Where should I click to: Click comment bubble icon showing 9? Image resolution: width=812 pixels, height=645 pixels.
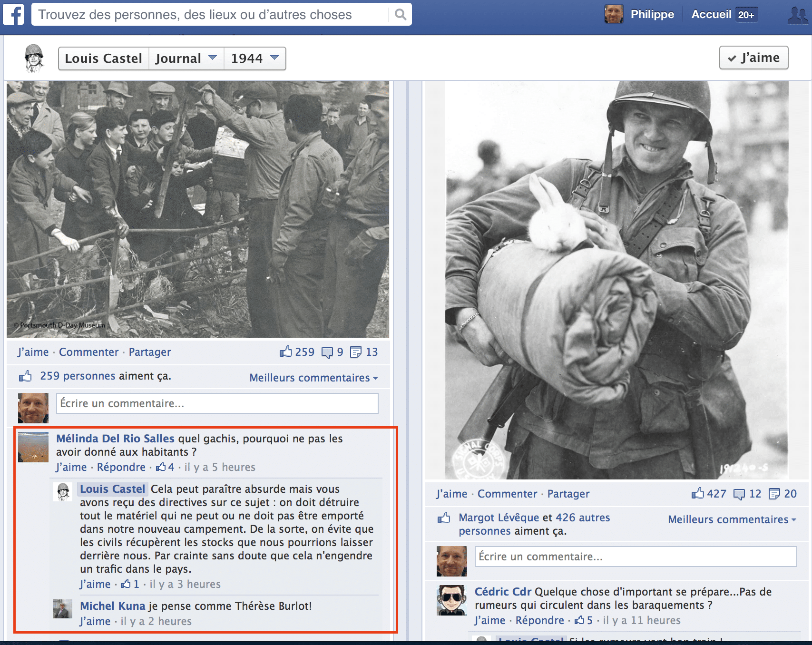click(327, 352)
